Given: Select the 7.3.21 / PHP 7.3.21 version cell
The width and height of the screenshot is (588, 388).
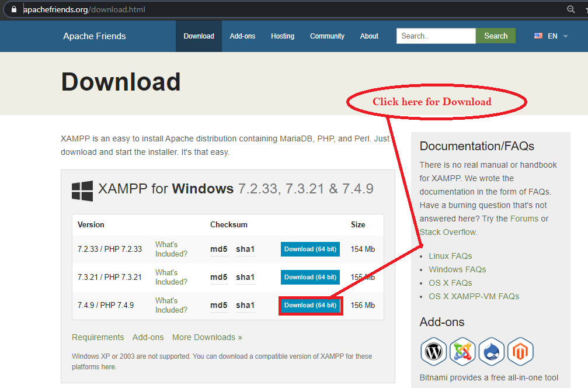Looking at the screenshot, I should (110, 278).
